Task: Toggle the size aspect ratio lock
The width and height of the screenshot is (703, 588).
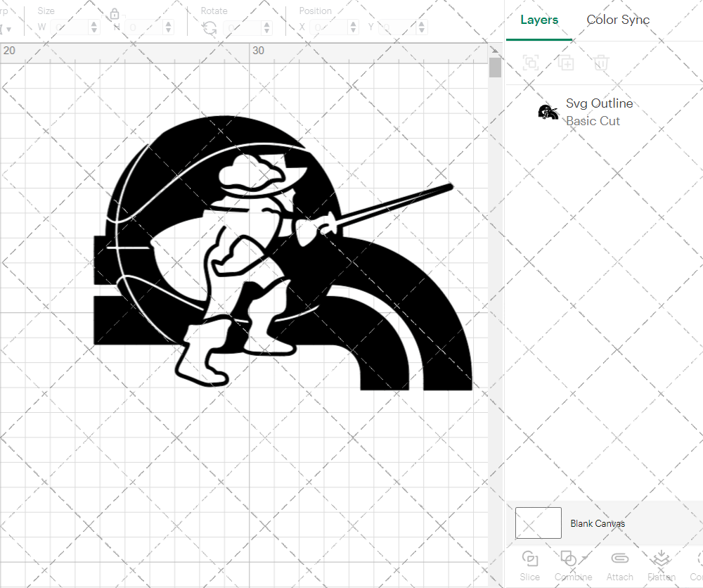Action: tap(115, 14)
